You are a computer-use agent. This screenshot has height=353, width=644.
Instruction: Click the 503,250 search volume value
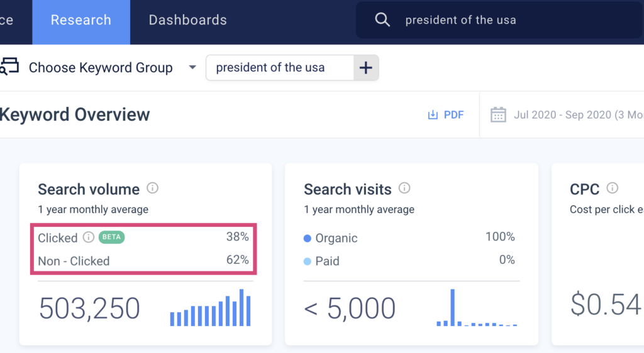click(x=89, y=308)
